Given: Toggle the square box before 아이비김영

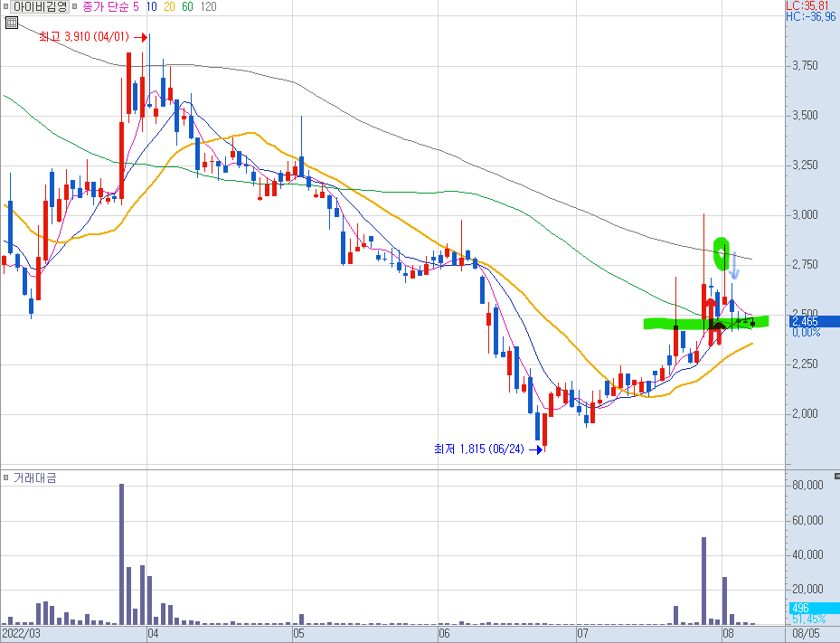Looking at the screenshot, I should [x=6, y=6].
